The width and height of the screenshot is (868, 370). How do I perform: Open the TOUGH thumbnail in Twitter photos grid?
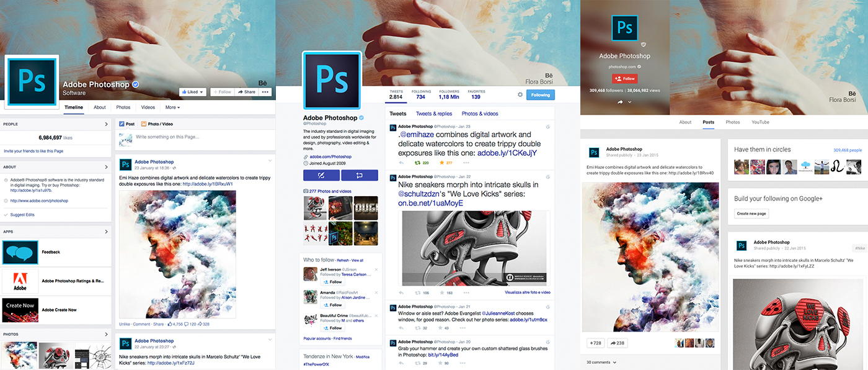click(366, 209)
